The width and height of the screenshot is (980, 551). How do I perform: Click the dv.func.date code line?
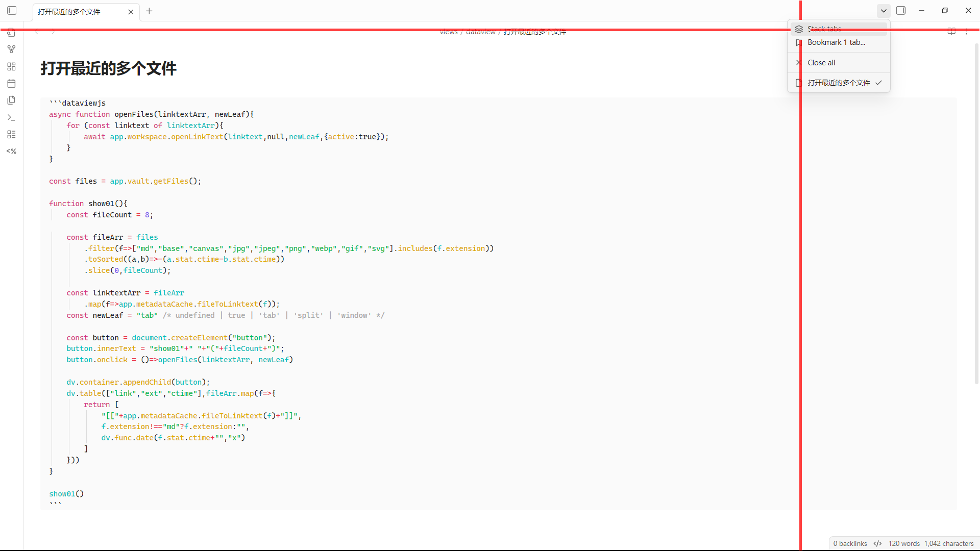[x=173, y=438]
